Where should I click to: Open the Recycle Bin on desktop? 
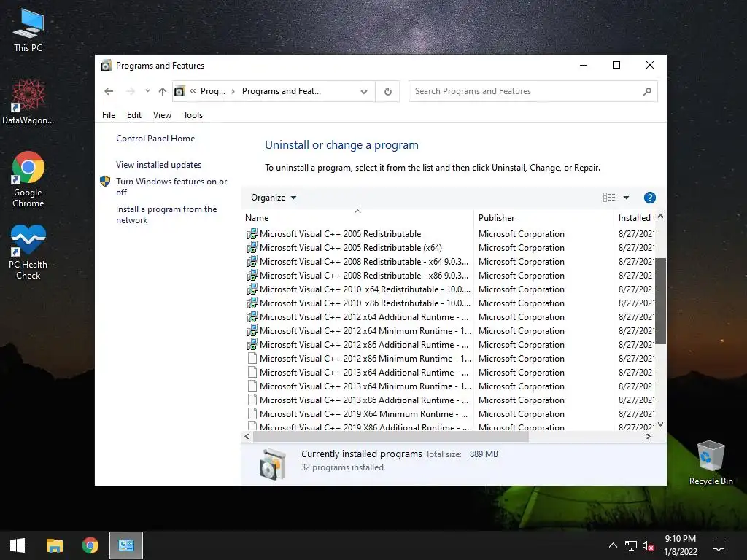(711, 463)
